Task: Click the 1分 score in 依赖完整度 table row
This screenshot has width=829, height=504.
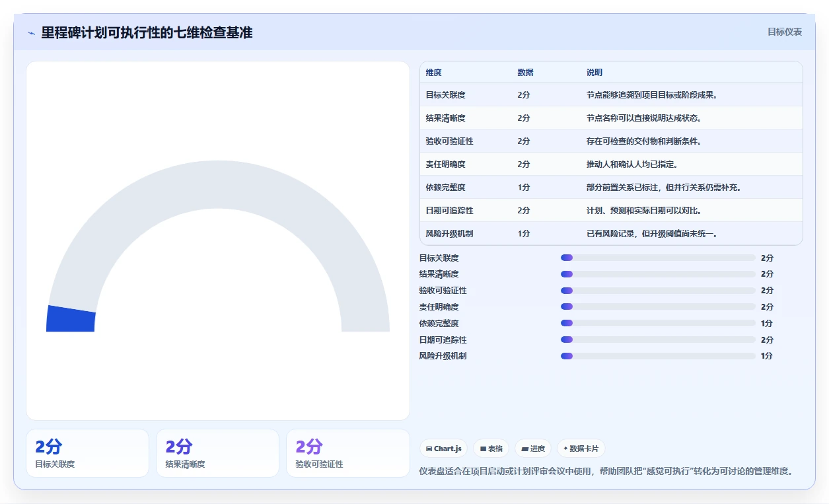Action: tap(524, 188)
